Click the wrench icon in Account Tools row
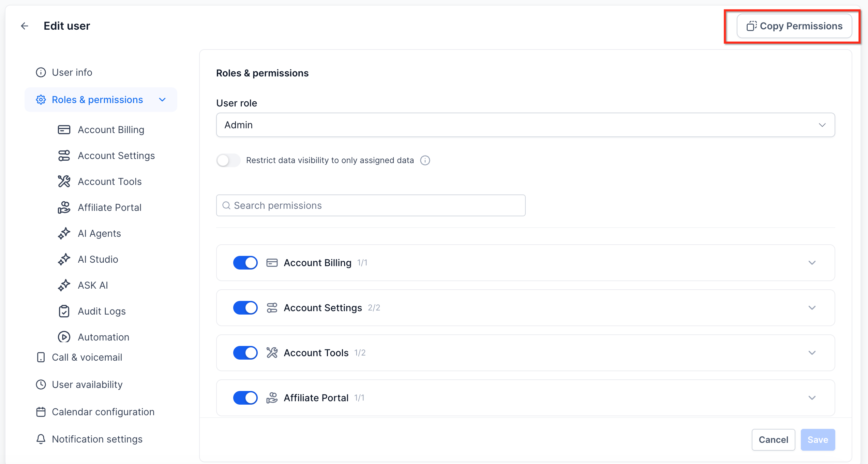868x464 pixels. click(272, 353)
